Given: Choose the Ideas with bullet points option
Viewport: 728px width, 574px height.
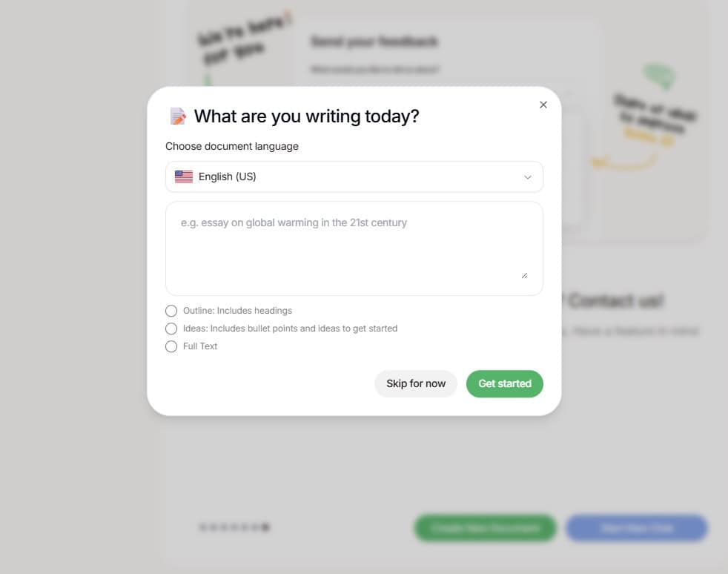Looking at the screenshot, I should tap(171, 329).
